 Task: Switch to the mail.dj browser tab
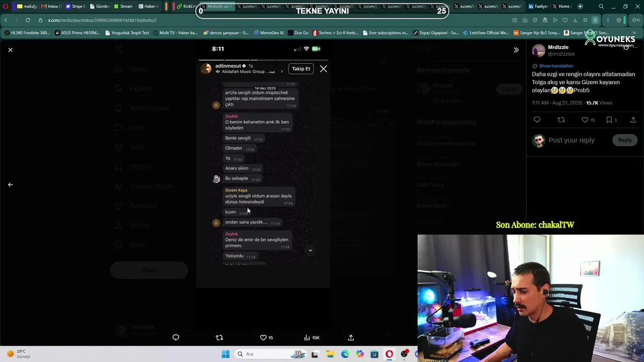pyautogui.click(x=27, y=7)
